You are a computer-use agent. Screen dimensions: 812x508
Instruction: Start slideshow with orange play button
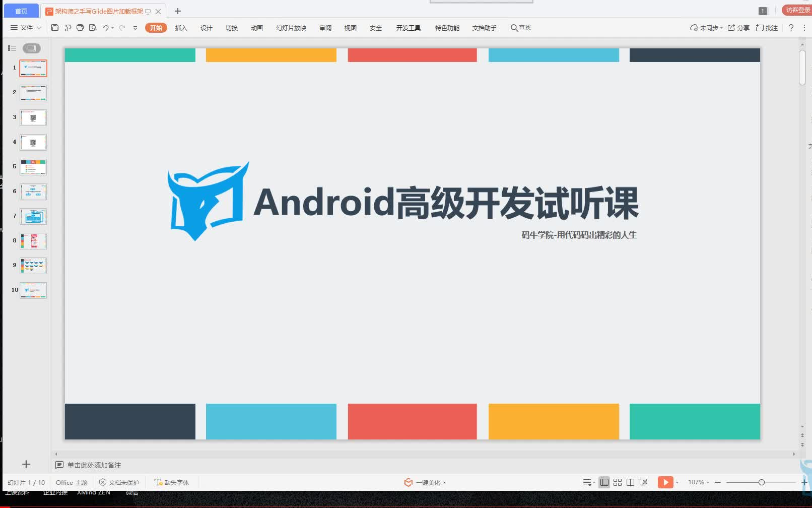[x=665, y=482]
